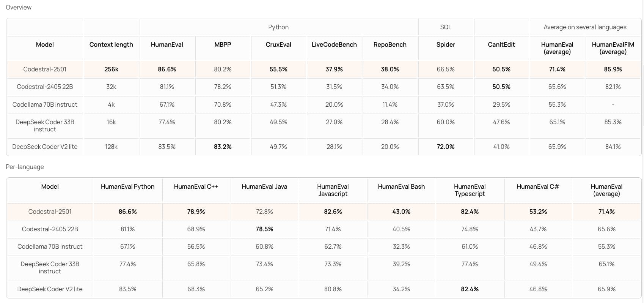The image size is (644, 303).
Task: Click Codellama 70B instruct in Per-language table
Action: (50, 246)
